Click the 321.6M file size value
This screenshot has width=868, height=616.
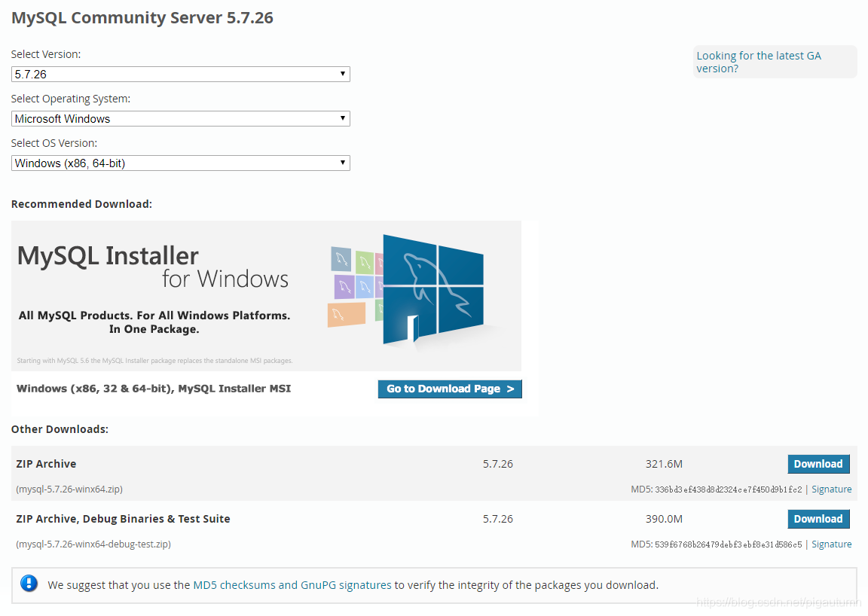664,464
